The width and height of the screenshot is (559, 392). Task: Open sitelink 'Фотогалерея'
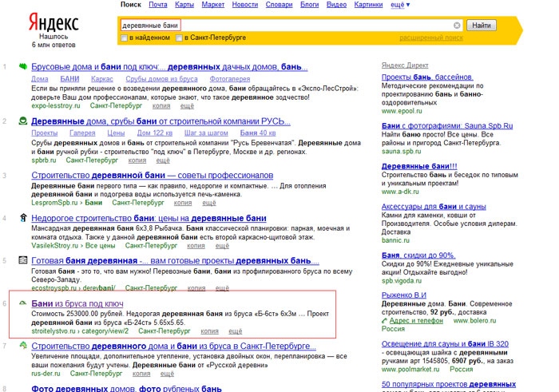[230, 79]
